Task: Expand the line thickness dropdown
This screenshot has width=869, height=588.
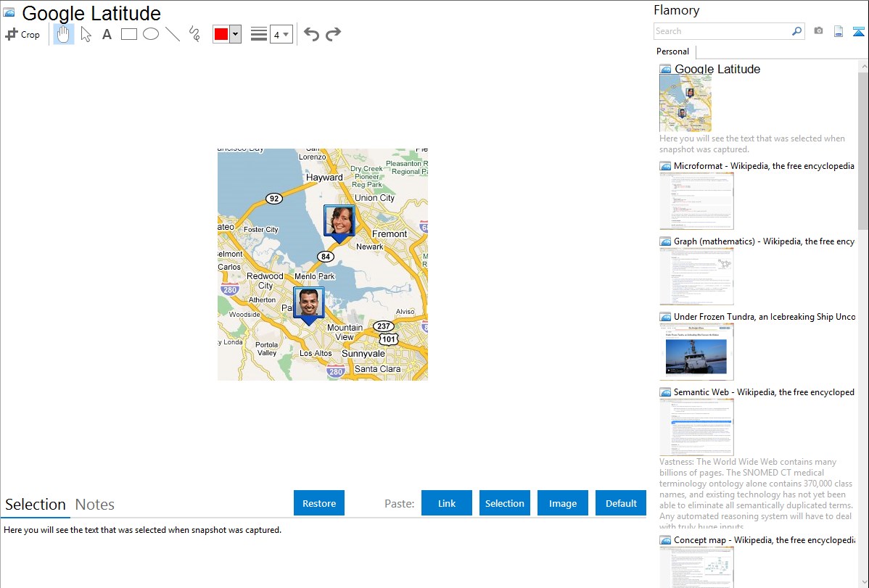Action: (281, 34)
